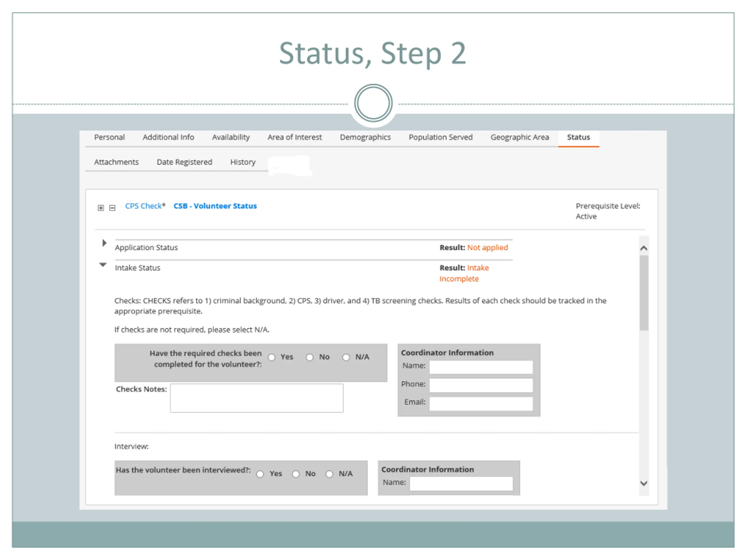This screenshot has width=747, height=560.
Task: Click the scroll up arrow in panel
Action: coord(644,249)
